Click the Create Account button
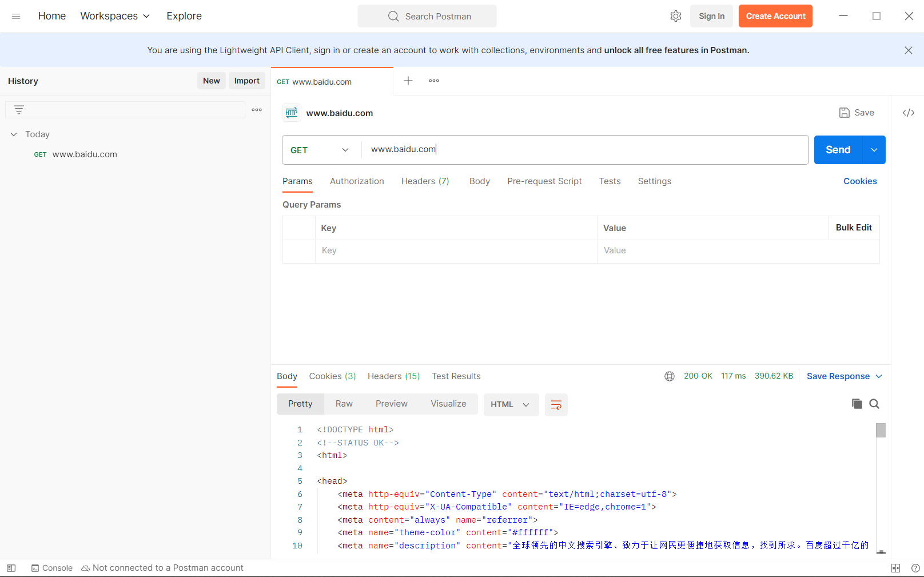Viewport: 924px width, 577px height. point(776,16)
